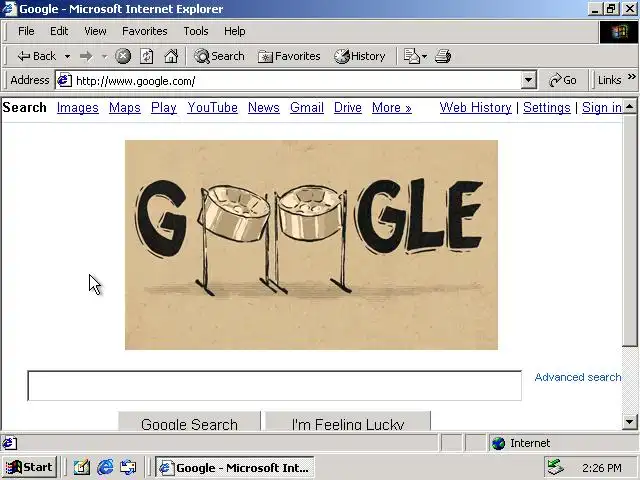Open the Back button history dropdown arrow
The width and height of the screenshot is (640, 480).
[x=67, y=56]
